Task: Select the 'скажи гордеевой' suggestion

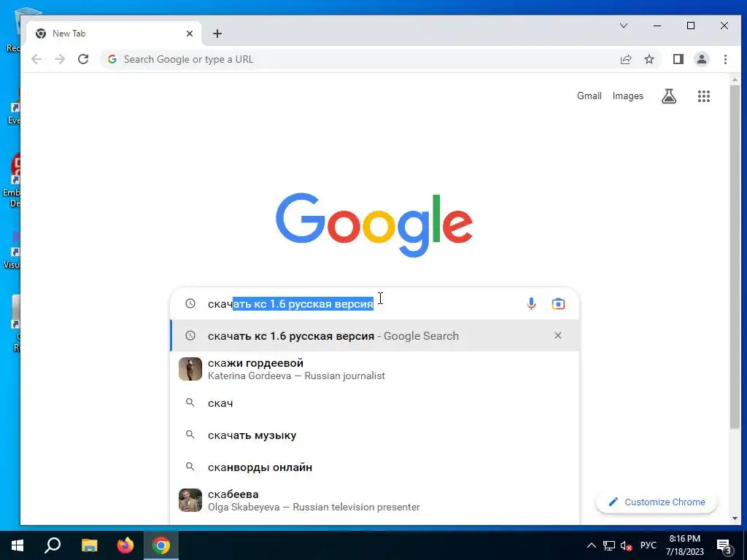Action: click(375, 369)
